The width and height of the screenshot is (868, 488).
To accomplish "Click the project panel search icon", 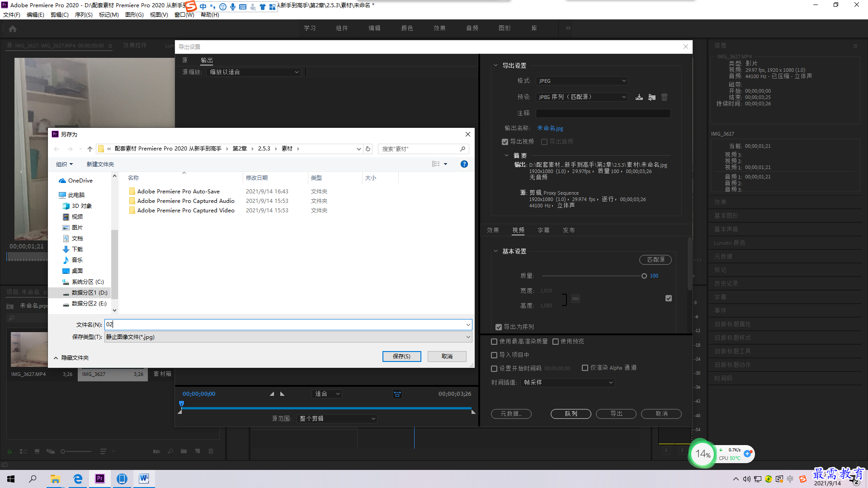I will [x=170, y=451].
